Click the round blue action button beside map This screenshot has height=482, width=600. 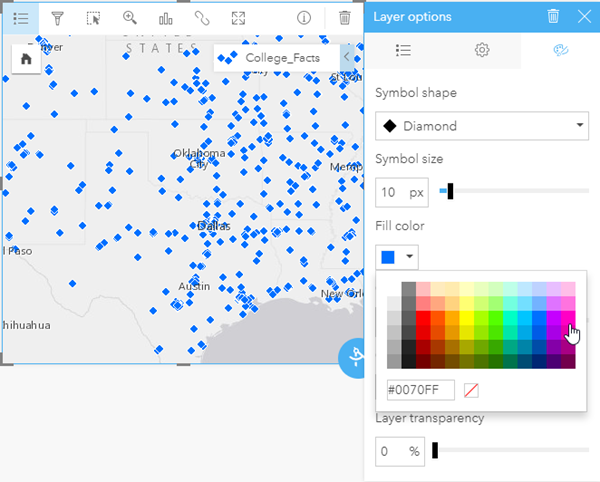click(x=352, y=358)
